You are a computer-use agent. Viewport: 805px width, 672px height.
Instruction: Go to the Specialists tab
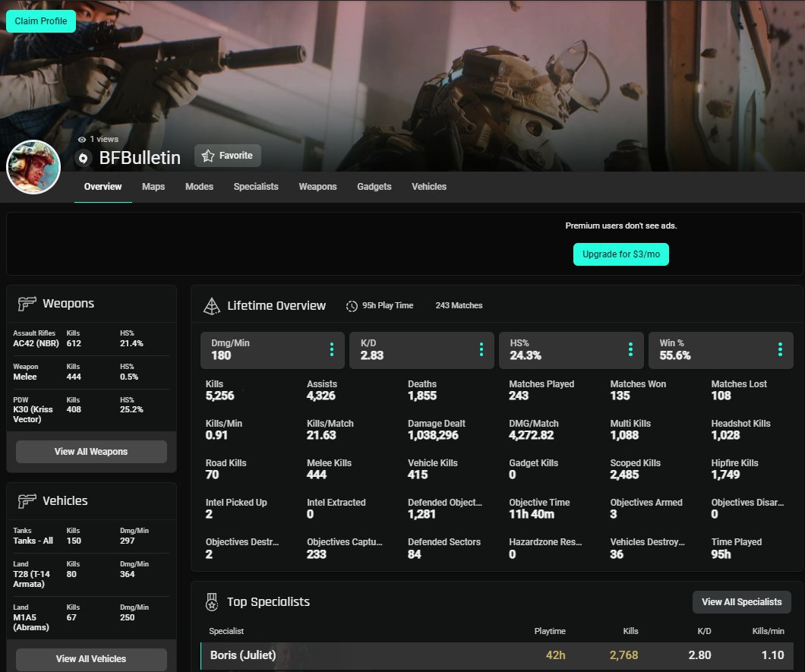(256, 187)
